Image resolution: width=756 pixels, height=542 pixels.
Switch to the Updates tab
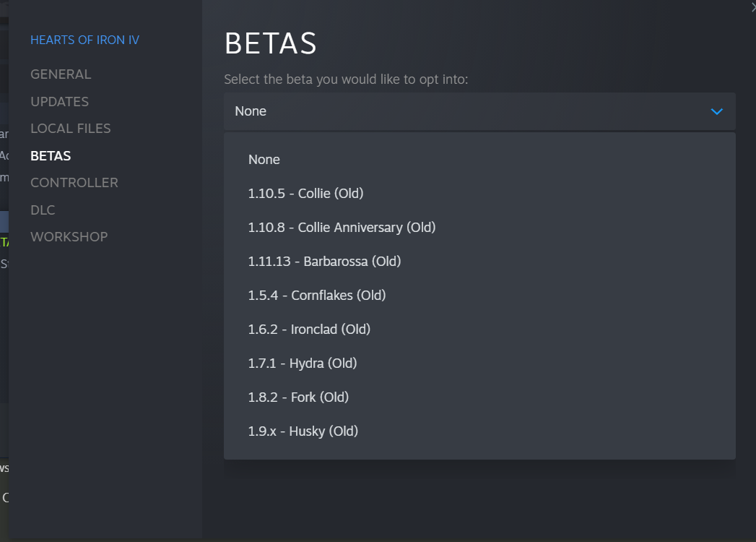(x=59, y=102)
